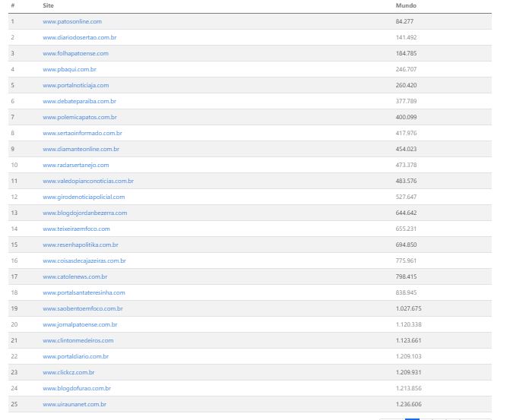The width and height of the screenshot is (529, 420).
Task: Select the Mundo value 260.420
Action: click(406, 85)
